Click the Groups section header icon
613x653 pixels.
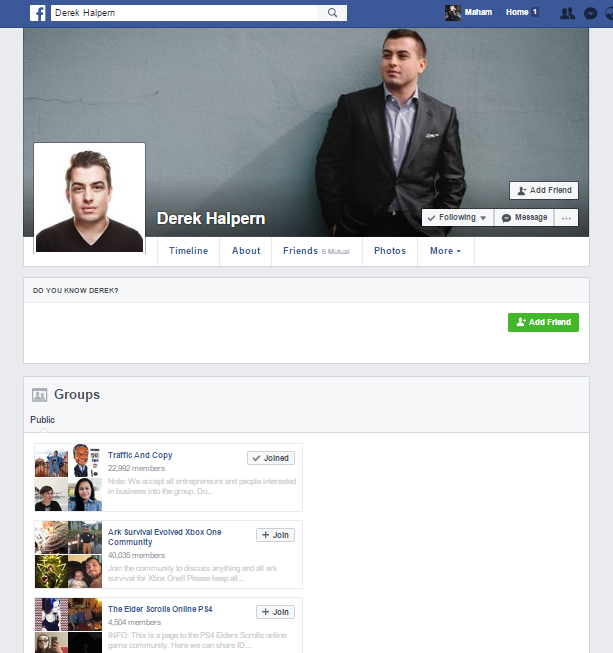(x=40, y=395)
